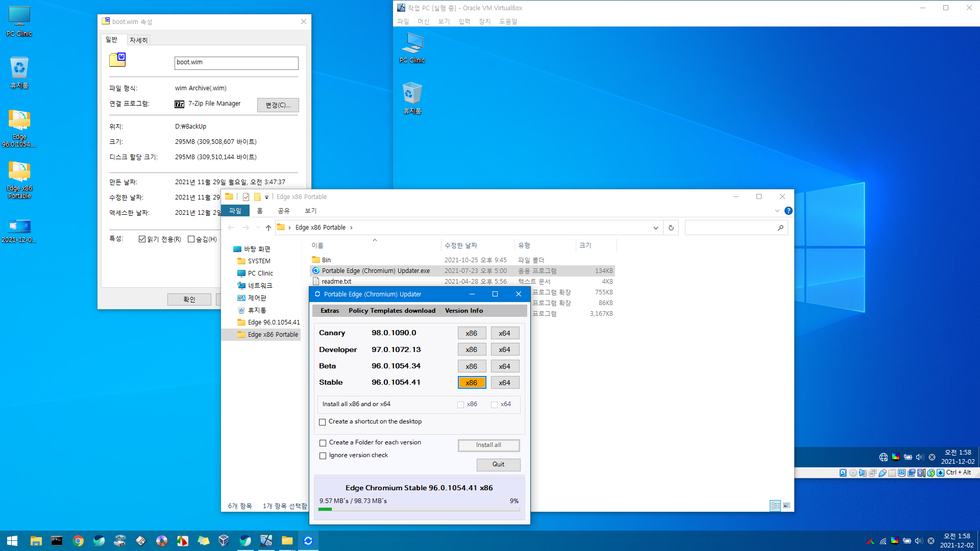Click the Explorer search box

[736, 228]
